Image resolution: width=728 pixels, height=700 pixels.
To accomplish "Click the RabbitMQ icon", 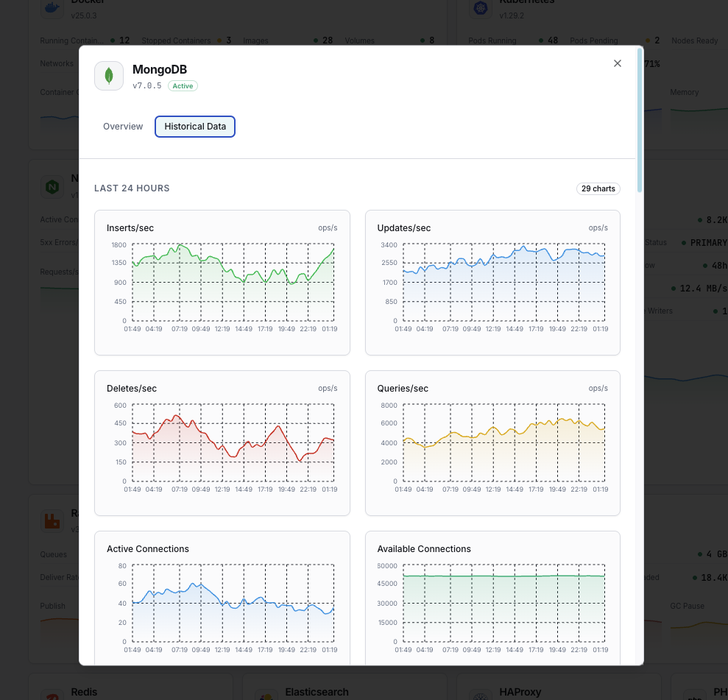I will tap(52, 520).
